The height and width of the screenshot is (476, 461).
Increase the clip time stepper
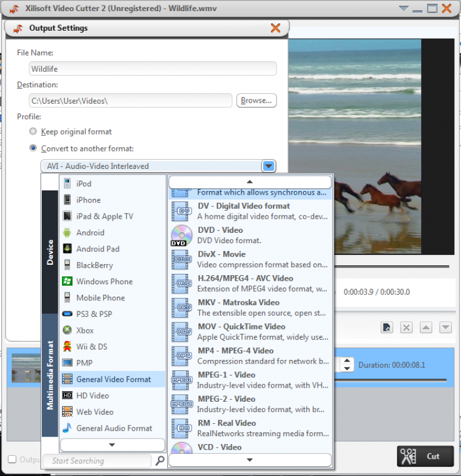point(347,361)
